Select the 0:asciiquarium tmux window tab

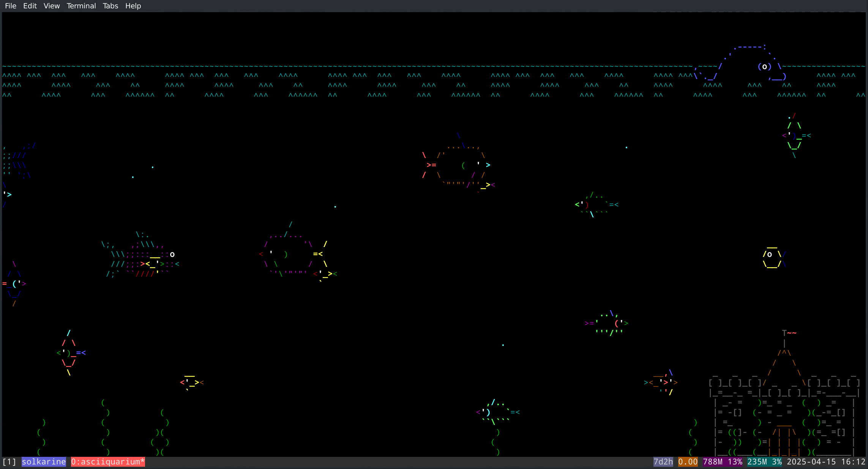pos(108,462)
